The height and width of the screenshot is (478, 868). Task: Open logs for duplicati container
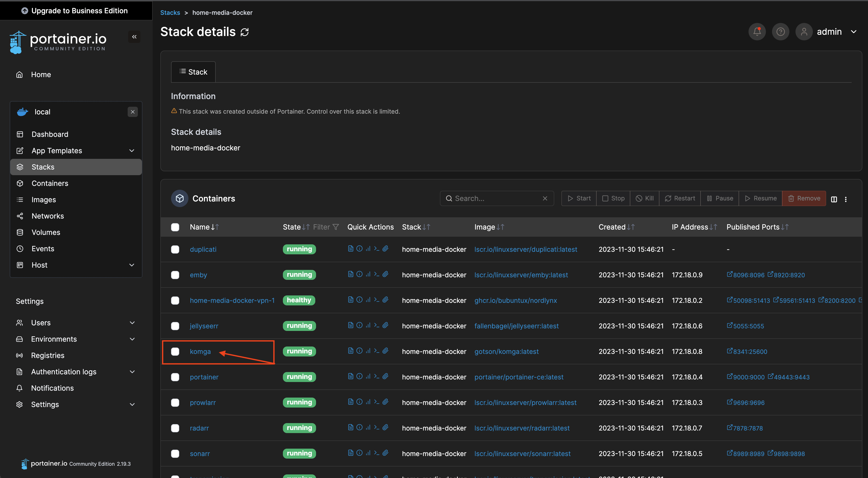(x=351, y=248)
